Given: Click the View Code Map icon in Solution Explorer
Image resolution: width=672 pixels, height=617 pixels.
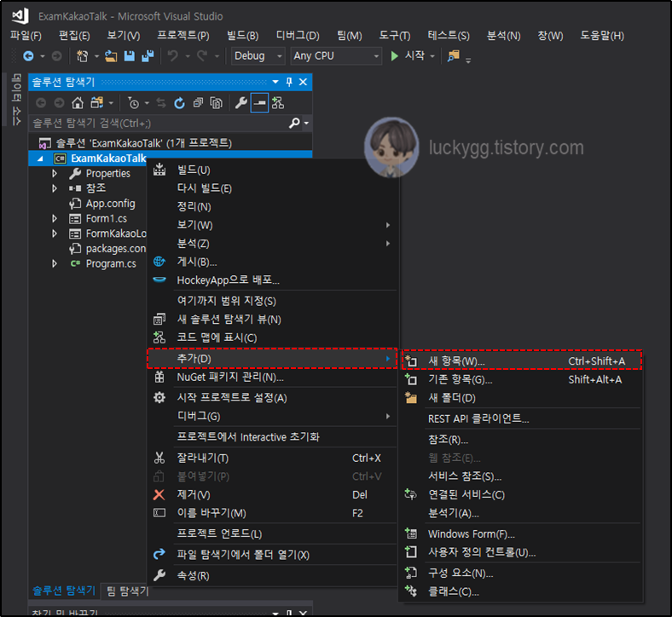Looking at the screenshot, I should click(x=278, y=103).
